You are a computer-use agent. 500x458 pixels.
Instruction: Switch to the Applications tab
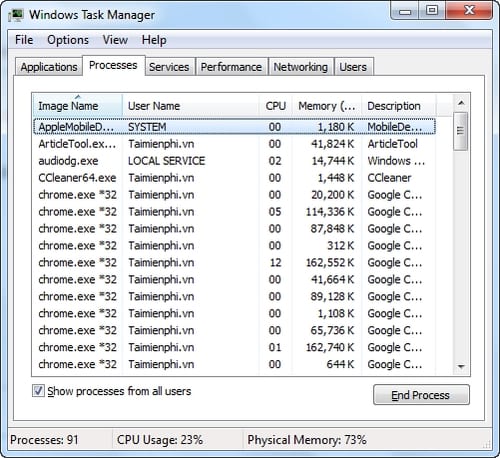click(49, 67)
